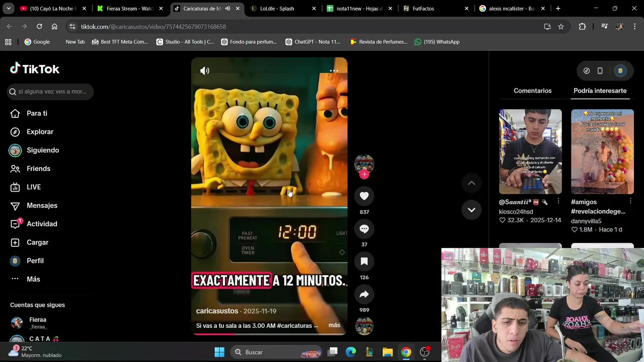Open the sound disc under share button
The height and width of the screenshot is (362, 644).
(x=364, y=326)
